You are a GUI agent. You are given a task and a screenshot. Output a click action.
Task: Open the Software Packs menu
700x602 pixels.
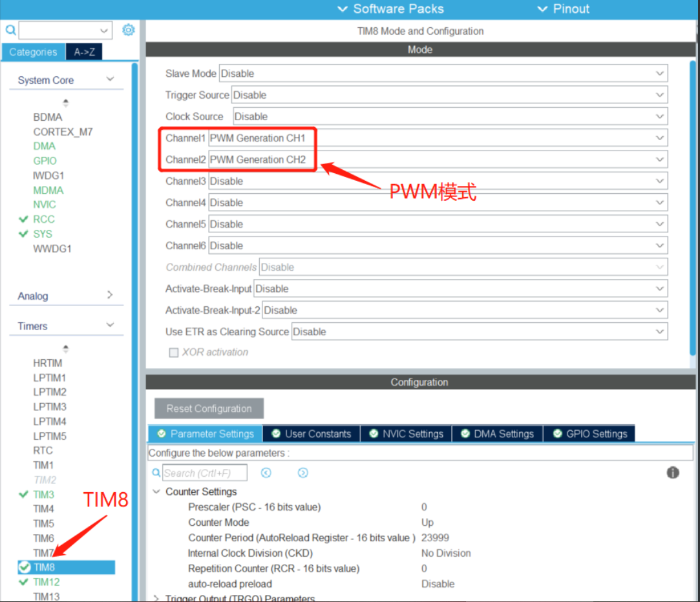pyautogui.click(x=390, y=8)
